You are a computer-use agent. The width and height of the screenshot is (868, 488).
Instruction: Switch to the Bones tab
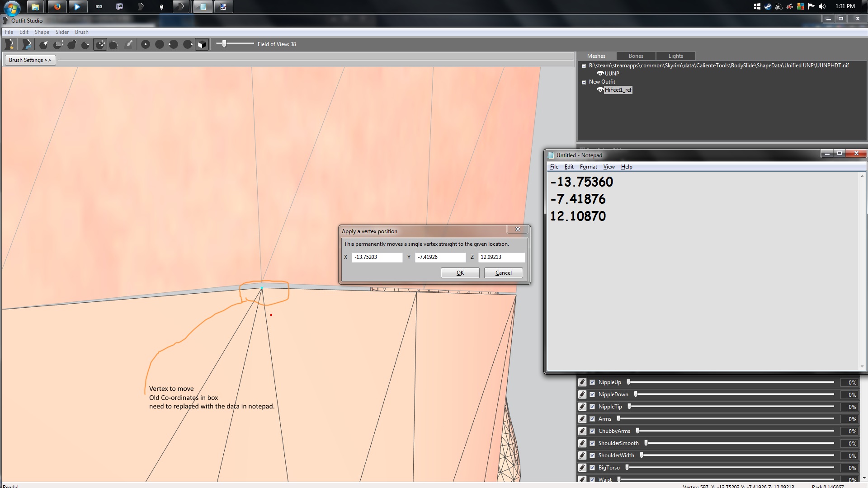pyautogui.click(x=636, y=56)
